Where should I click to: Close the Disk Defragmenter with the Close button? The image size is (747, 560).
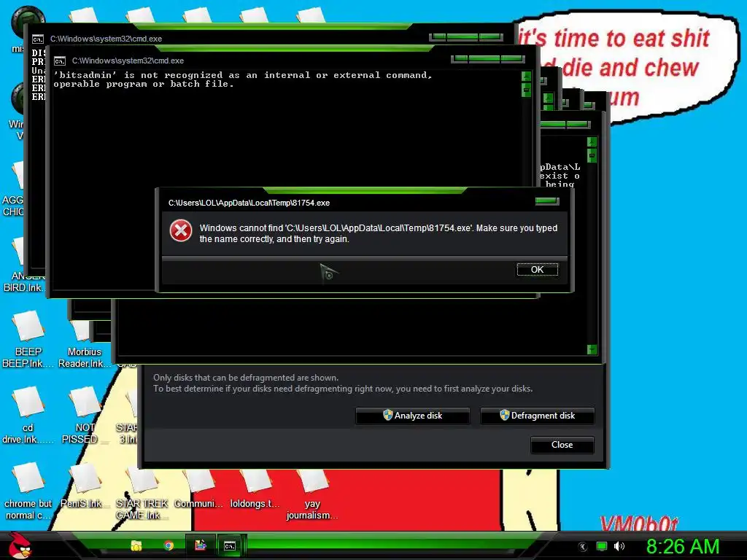562,445
